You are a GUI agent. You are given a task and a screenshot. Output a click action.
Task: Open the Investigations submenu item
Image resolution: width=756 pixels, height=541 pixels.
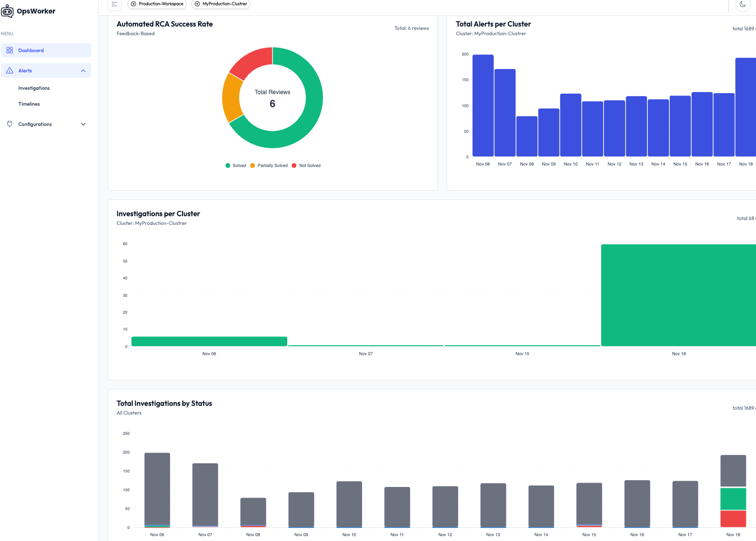point(34,88)
